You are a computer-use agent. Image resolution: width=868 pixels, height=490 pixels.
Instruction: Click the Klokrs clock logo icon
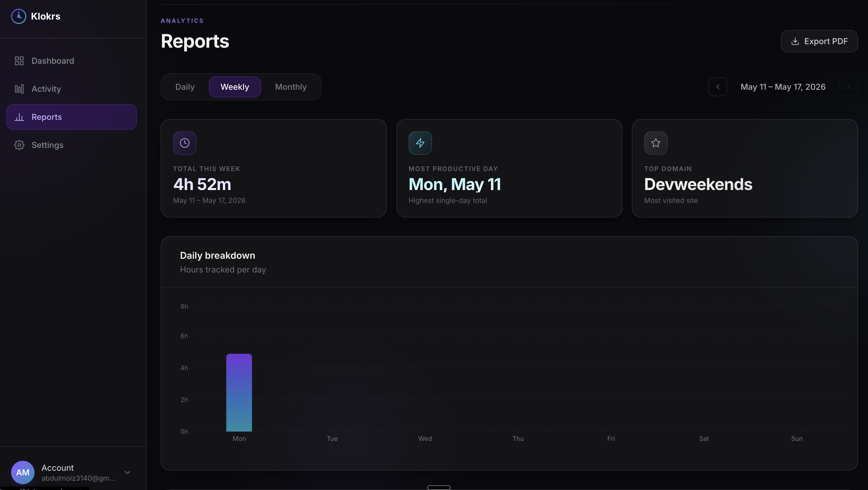[18, 16]
